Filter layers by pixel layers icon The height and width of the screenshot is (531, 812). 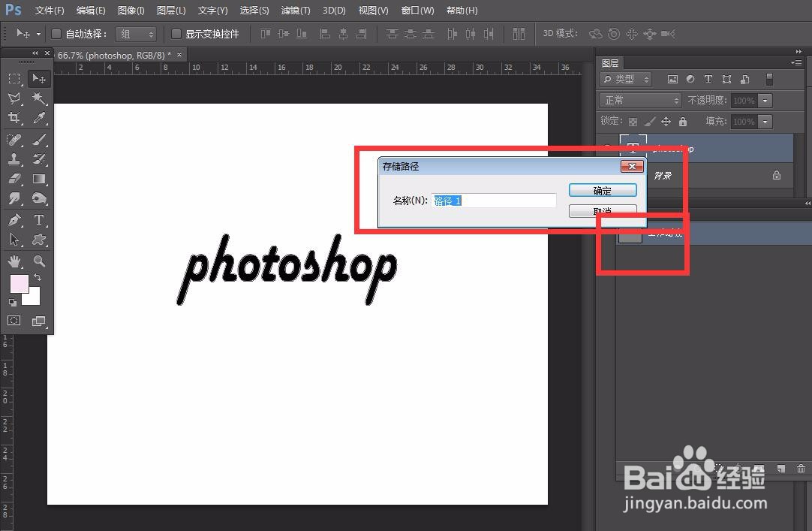pyautogui.click(x=672, y=80)
